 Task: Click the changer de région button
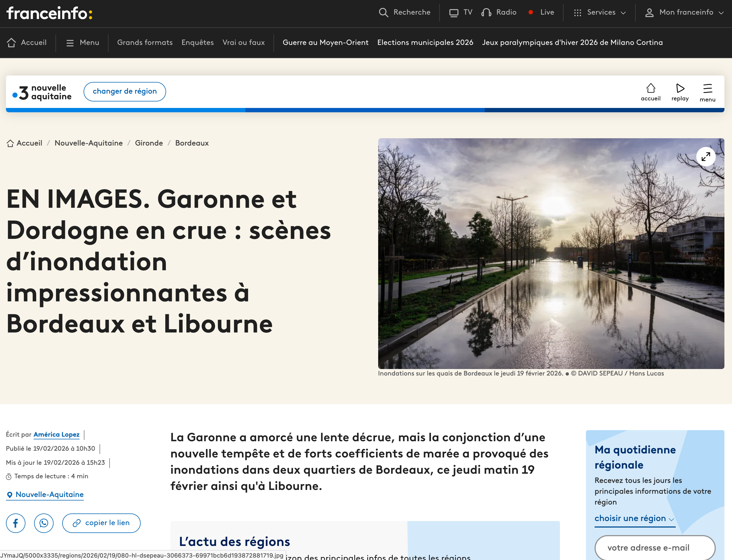point(125,92)
